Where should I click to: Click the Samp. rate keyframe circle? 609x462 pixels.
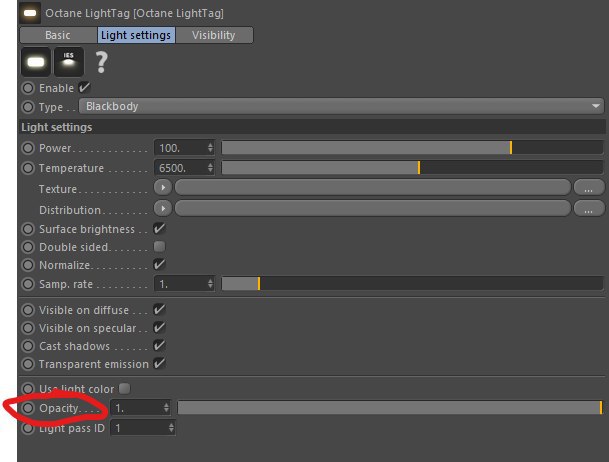pos(28,284)
